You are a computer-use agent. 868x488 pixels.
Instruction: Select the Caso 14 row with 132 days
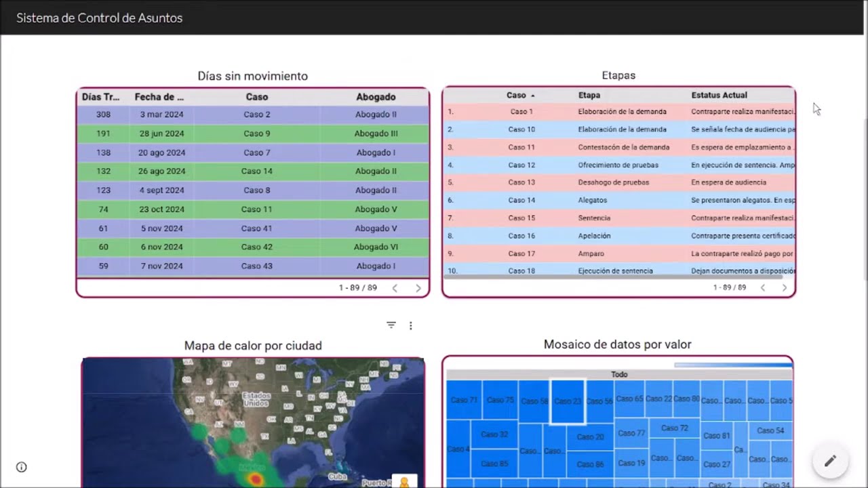[x=253, y=171]
